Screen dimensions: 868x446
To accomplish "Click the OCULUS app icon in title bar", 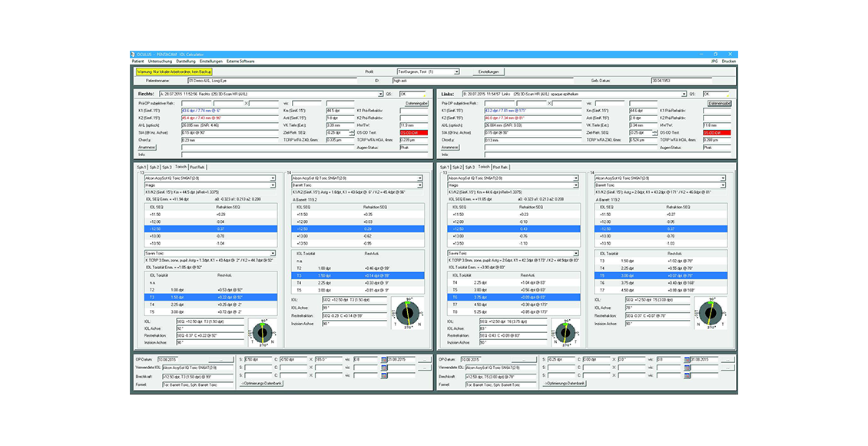I will pos(132,55).
